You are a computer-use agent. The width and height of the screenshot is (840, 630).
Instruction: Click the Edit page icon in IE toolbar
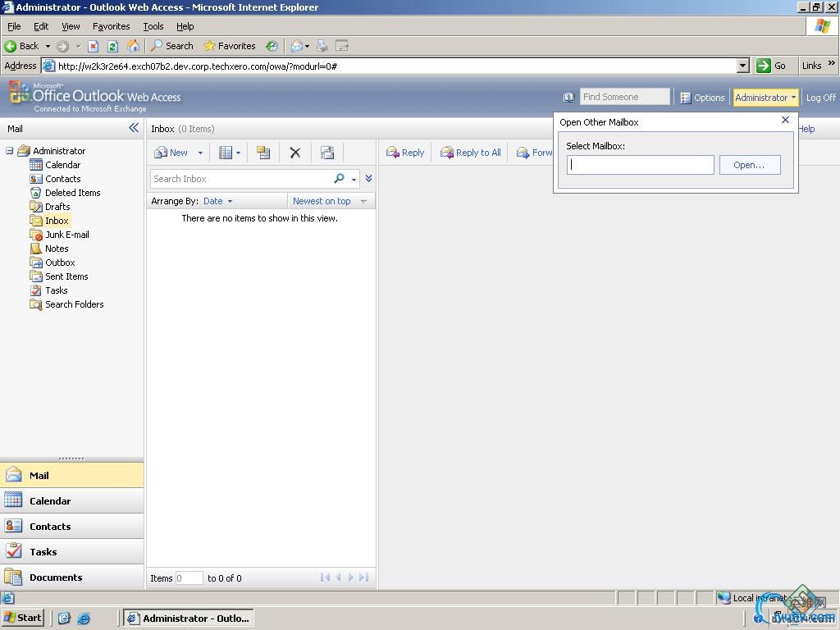[342, 46]
